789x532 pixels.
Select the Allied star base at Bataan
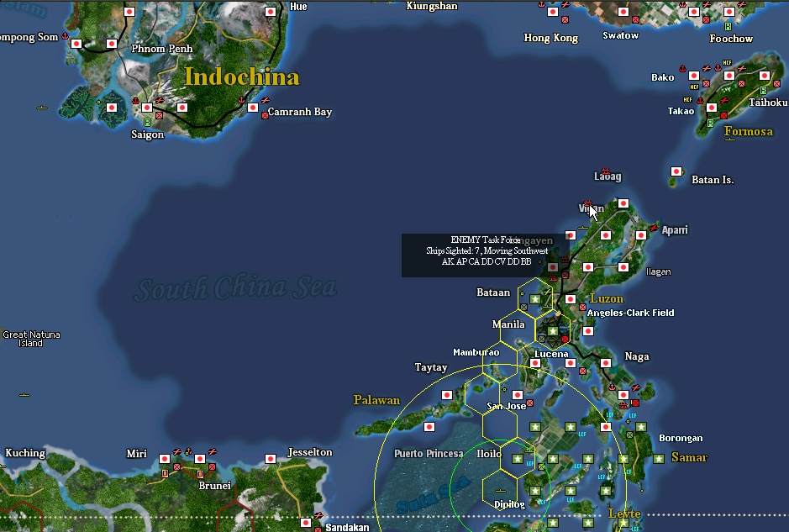click(535, 299)
